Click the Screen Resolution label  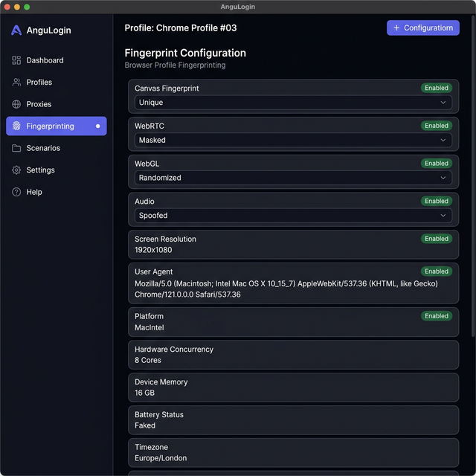(x=165, y=239)
